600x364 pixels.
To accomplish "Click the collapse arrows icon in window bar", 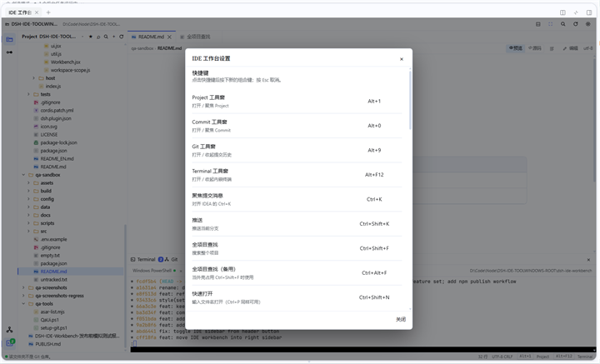I will (x=576, y=12).
